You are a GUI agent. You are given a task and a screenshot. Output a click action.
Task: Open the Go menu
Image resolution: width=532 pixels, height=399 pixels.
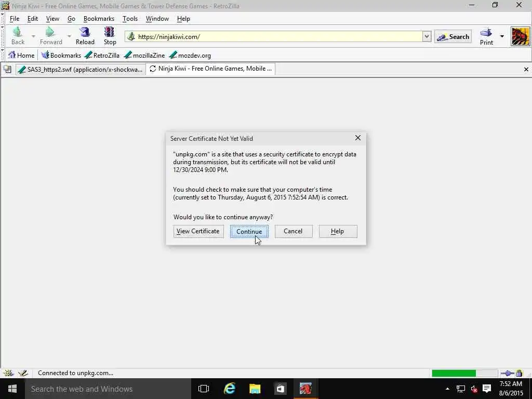71,19
